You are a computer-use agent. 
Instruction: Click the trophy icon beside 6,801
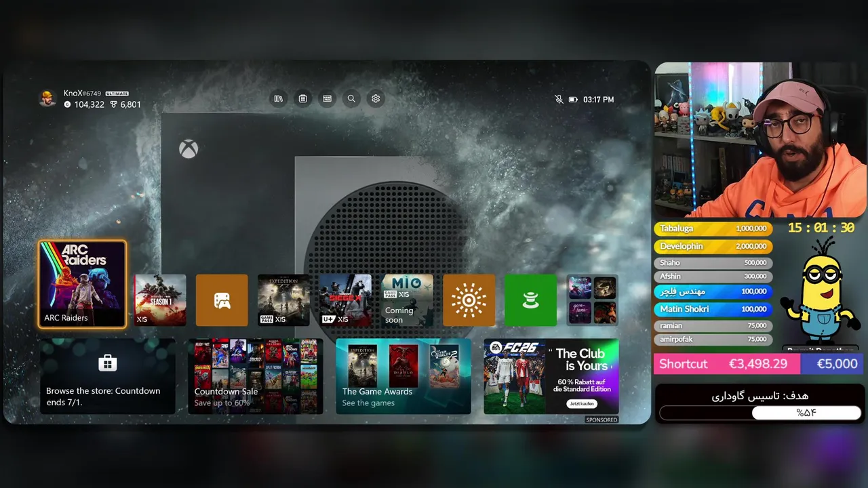coord(114,105)
